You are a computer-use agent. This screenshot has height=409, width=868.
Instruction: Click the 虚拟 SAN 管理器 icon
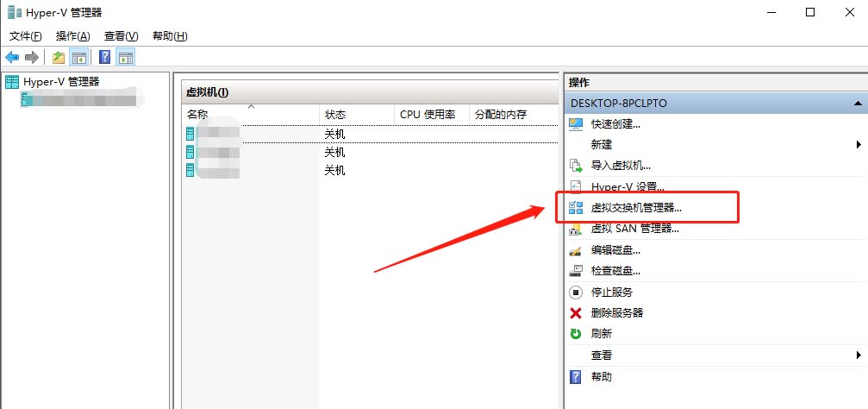[x=576, y=229]
